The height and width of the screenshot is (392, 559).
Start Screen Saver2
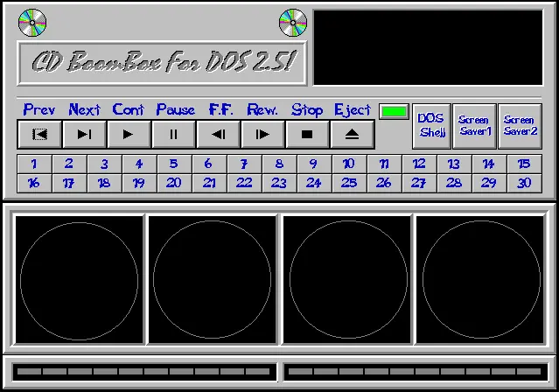click(520, 126)
